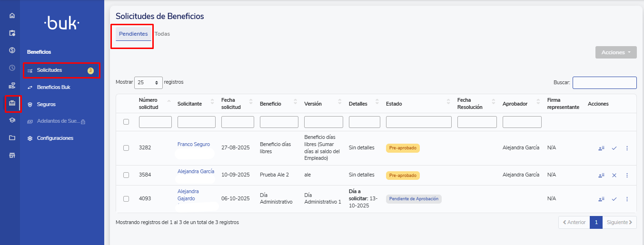Click the graduation cap icon in sidebar

pyautogui.click(x=12, y=120)
